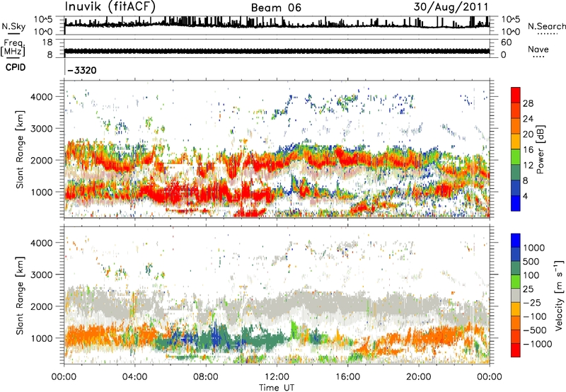The height and width of the screenshot is (392, 566).
Task: Click the '08:00' time axis label
Action: click(206, 377)
